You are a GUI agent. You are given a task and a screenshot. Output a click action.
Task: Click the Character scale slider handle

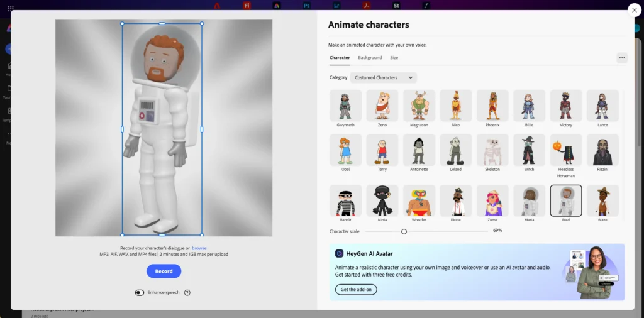click(404, 231)
